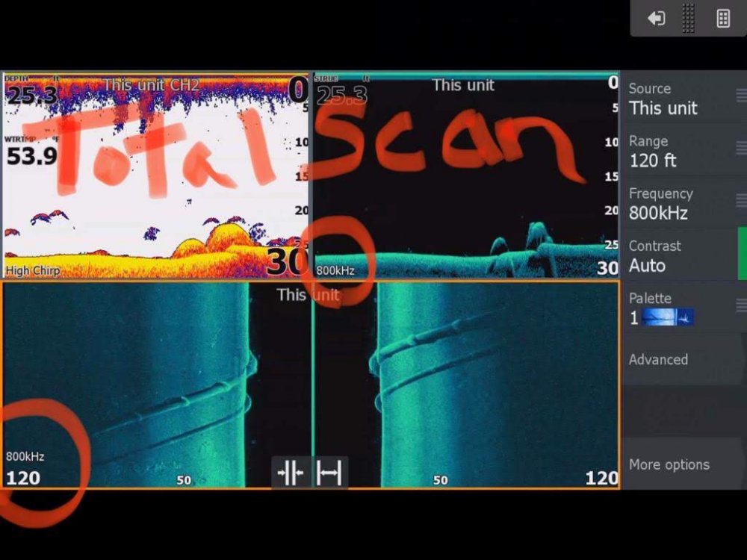
Task: Click the zoom-out range widen icon
Action: point(329,473)
